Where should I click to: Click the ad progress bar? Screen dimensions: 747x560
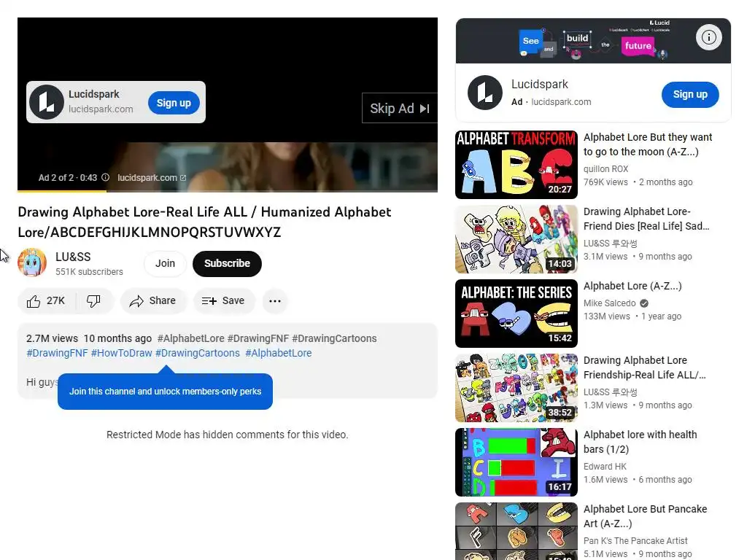click(228, 191)
